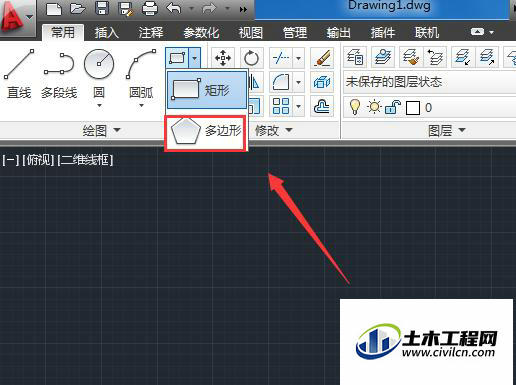
Task: Click the [二维线框] visual style label
Action: pyautogui.click(x=85, y=160)
